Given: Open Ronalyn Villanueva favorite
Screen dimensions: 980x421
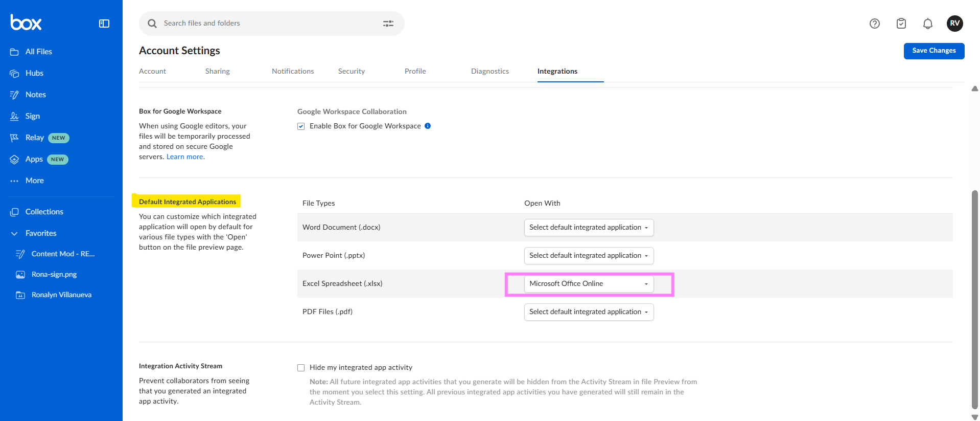Looking at the screenshot, I should [x=61, y=295].
